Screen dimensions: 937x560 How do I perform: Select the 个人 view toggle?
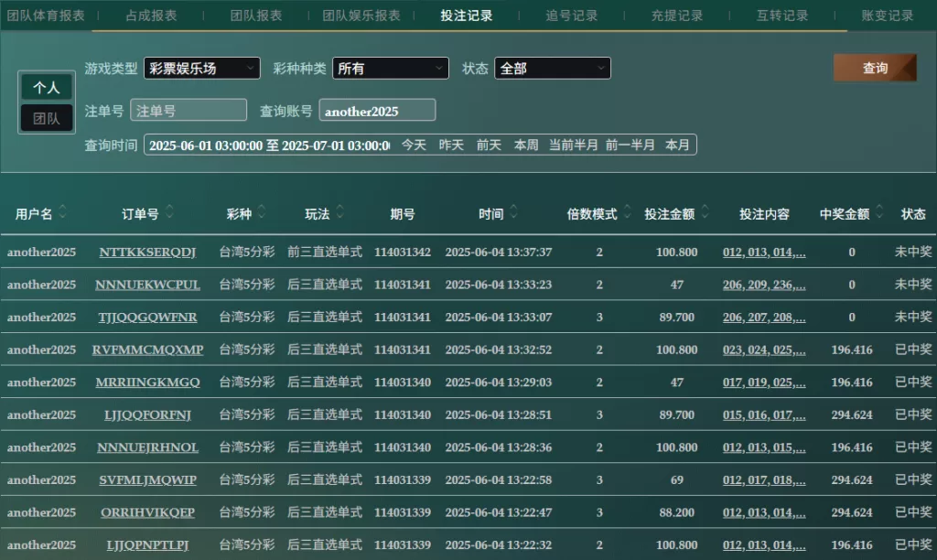(x=47, y=87)
